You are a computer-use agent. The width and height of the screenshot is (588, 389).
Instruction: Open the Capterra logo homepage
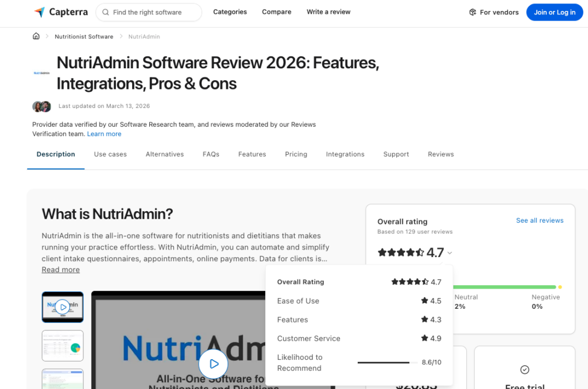click(61, 12)
